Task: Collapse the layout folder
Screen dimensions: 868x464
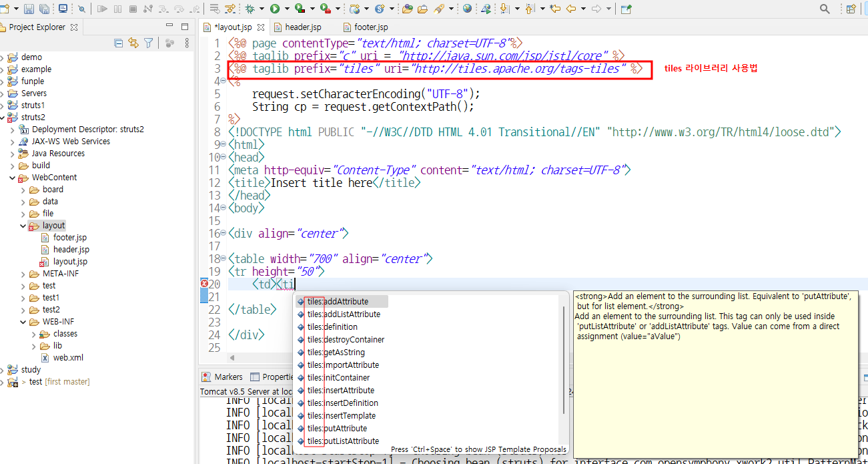Action: click(23, 226)
